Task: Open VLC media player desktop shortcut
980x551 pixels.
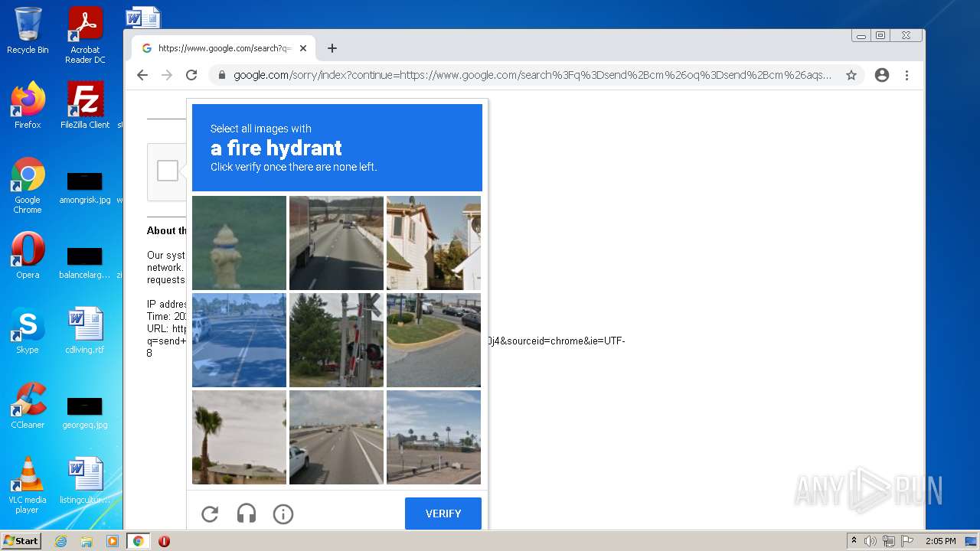Action: point(28,485)
